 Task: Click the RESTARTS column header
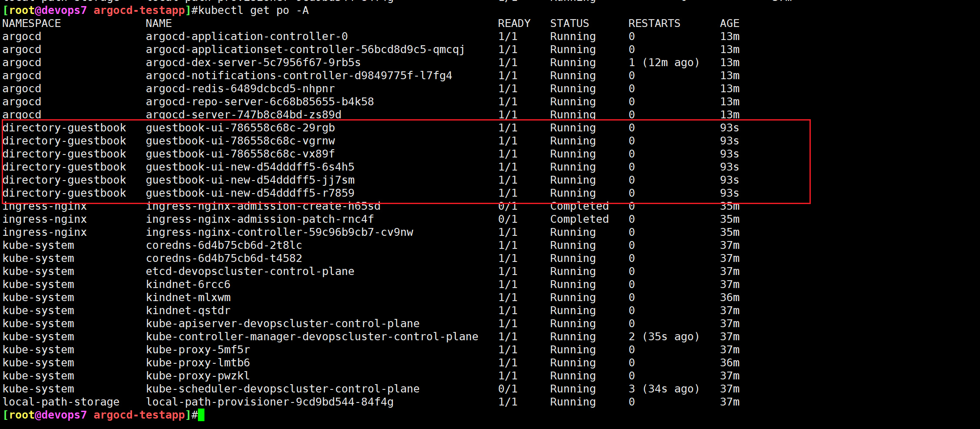click(x=654, y=23)
